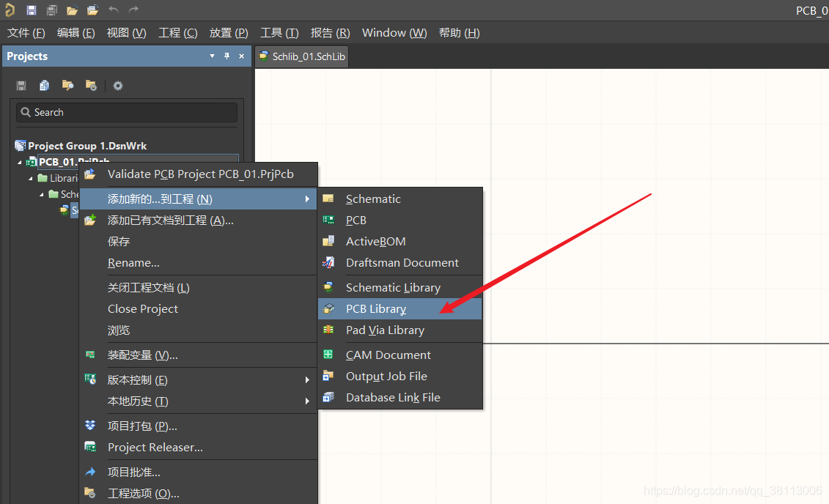Add new ActiveBOM document
This screenshot has height=504, width=829.
pyautogui.click(x=400, y=242)
